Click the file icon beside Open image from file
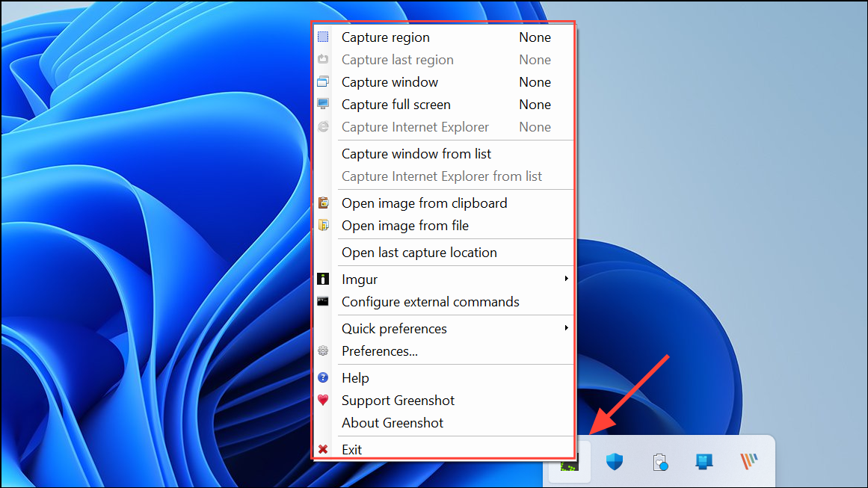868x488 pixels. tap(323, 225)
